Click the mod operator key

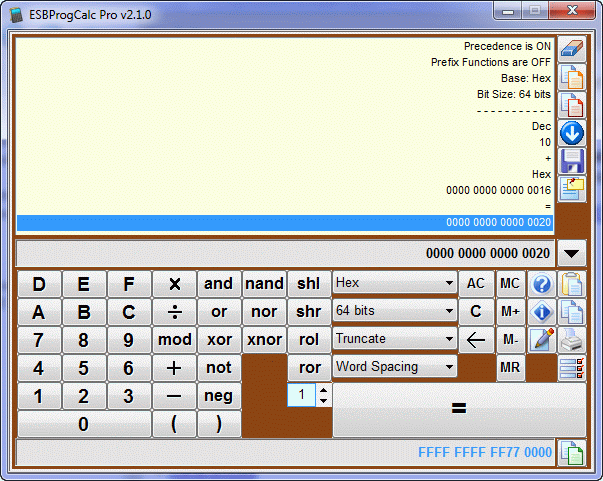pyautogui.click(x=174, y=340)
